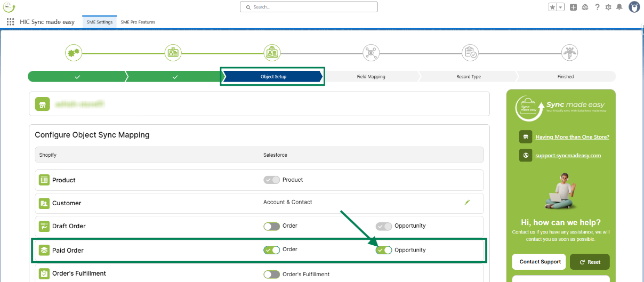Click the support character illustration
The image size is (644, 282).
(560, 191)
